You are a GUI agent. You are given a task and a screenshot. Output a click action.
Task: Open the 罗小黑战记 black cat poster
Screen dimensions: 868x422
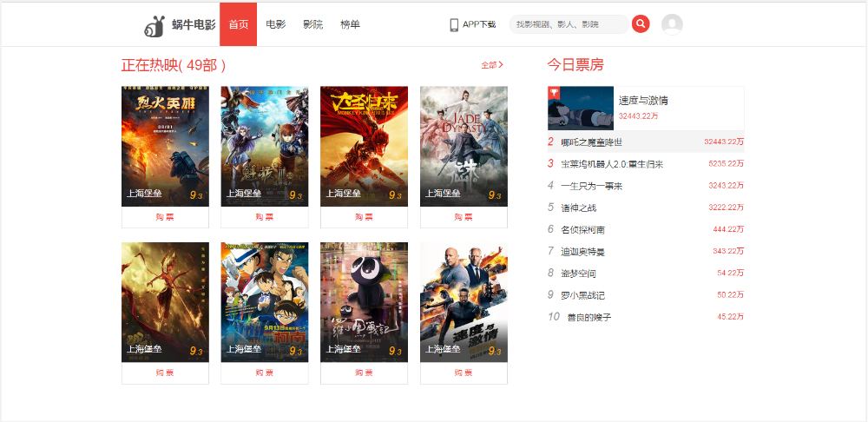coord(365,302)
